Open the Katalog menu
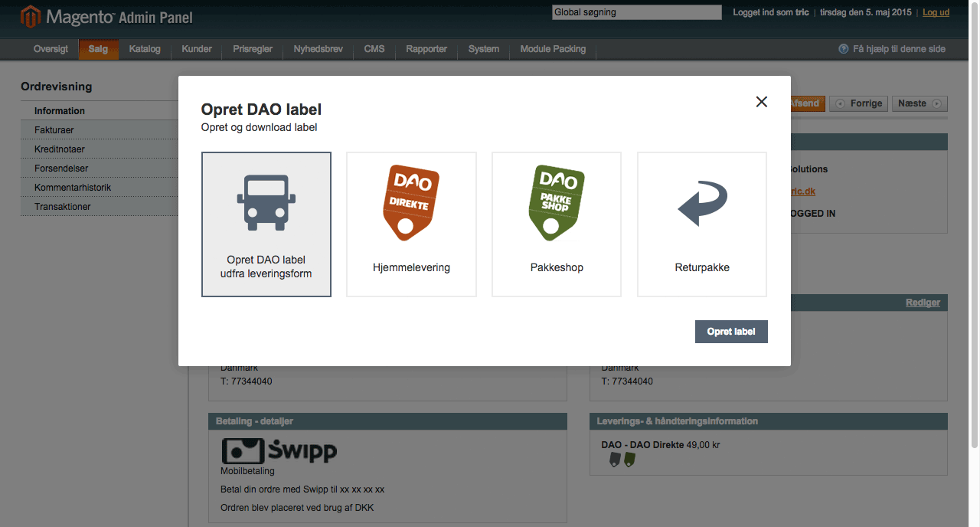Viewport: 980px width, 527px height. [145, 49]
